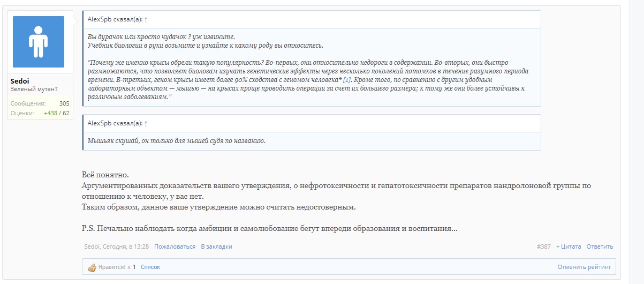Click the thumbs-up Нравится icon
Viewport: 644px width, 284px height.
[x=92, y=267]
